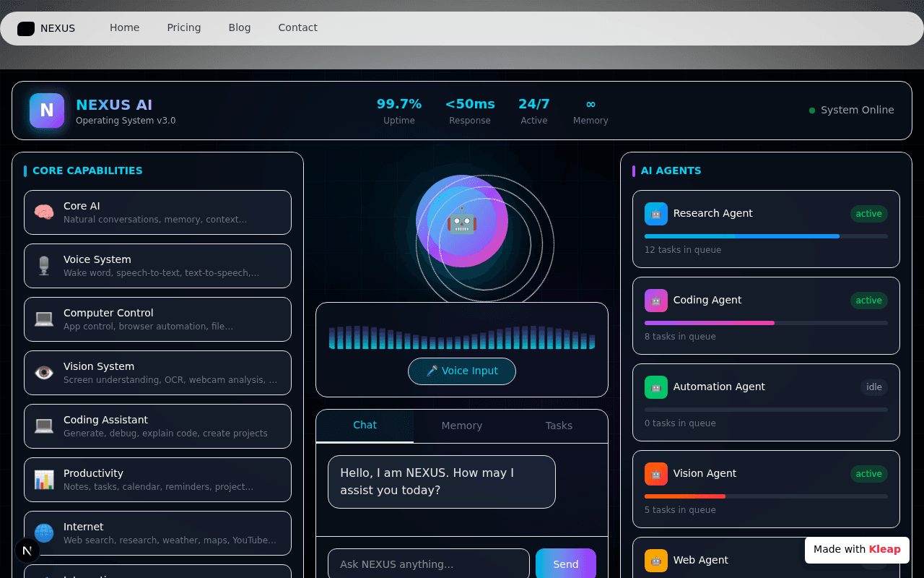The image size is (924, 578).
Task: Switch to the Chat tab
Action: pyautogui.click(x=365, y=426)
